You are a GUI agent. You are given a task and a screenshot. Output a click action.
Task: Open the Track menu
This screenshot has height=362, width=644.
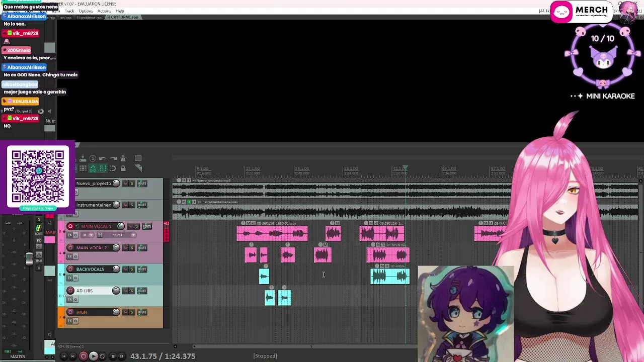click(x=69, y=11)
